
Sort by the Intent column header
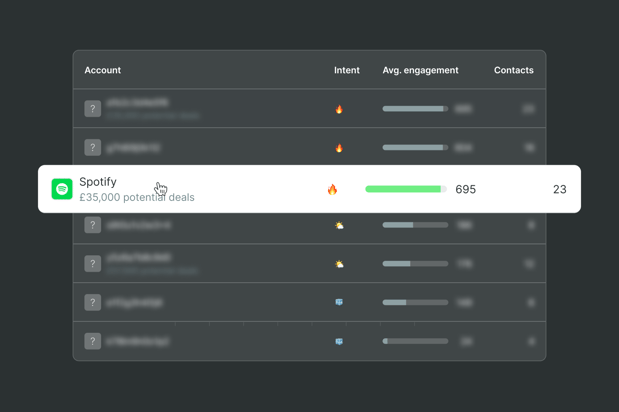click(x=346, y=70)
